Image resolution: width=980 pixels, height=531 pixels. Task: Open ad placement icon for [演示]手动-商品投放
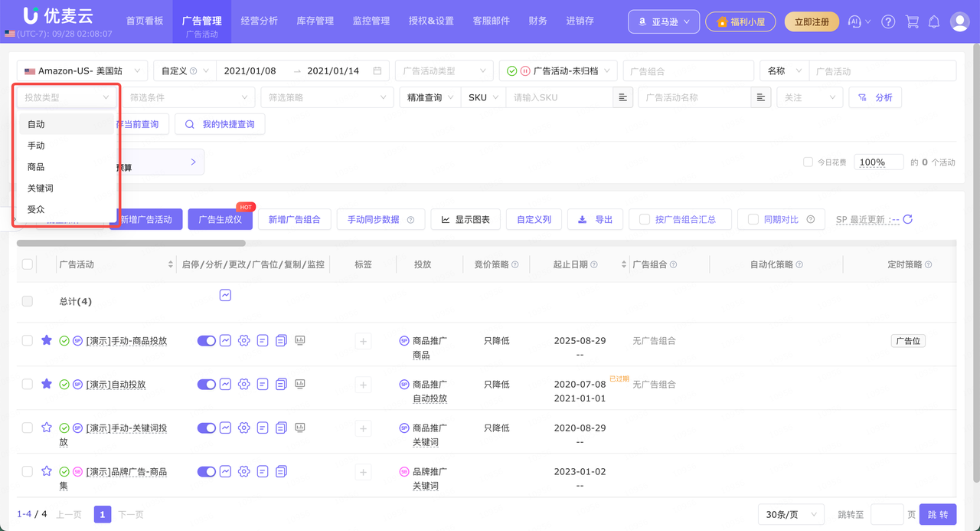[263, 340]
